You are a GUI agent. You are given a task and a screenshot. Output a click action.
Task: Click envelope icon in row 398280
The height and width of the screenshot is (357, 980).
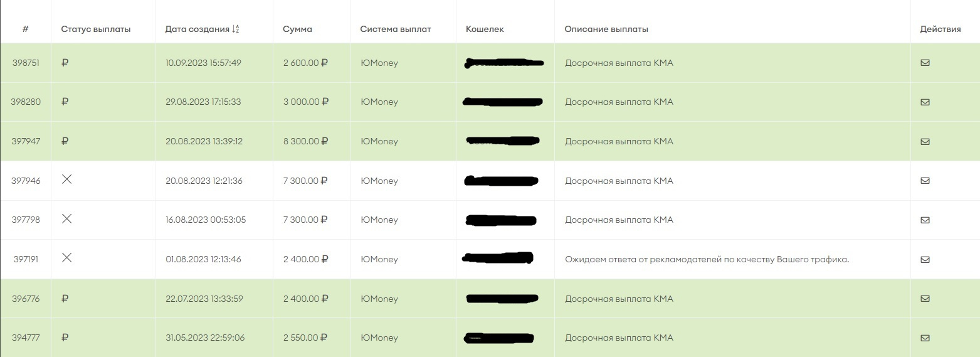(925, 102)
